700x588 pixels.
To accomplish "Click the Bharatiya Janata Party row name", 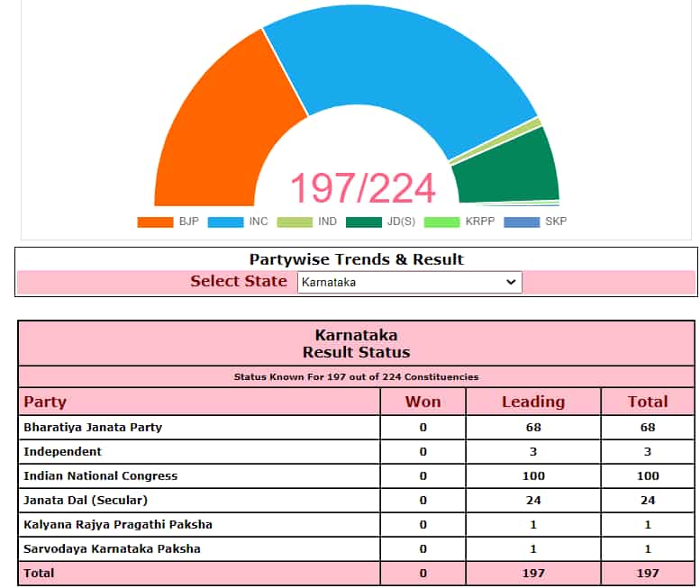I will pos(93,427).
